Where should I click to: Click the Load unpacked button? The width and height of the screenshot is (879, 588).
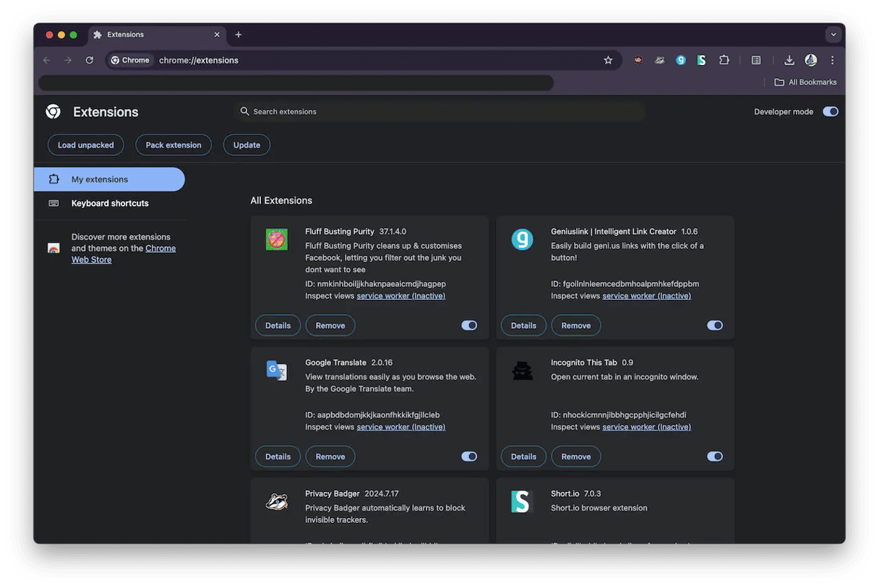pos(86,145)
